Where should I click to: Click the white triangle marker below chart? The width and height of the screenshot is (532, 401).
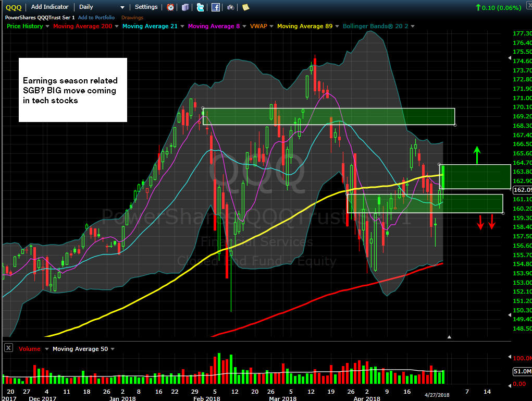[x=449, y=337]
